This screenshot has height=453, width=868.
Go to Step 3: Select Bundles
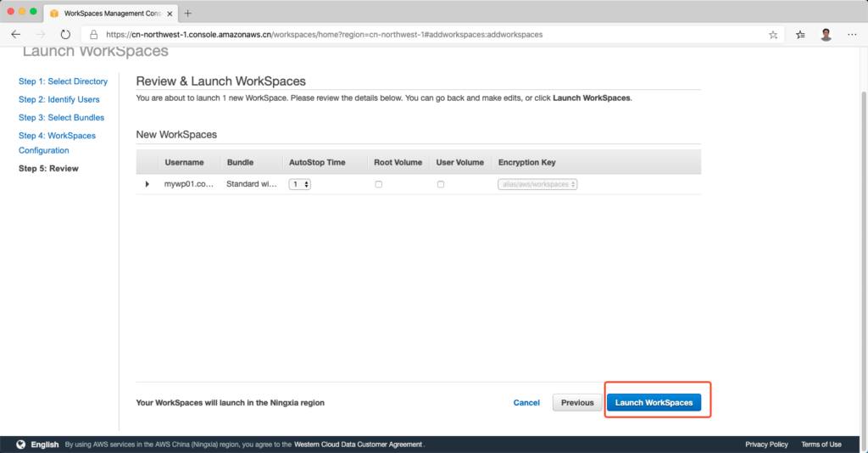click(x=61, y=117)
